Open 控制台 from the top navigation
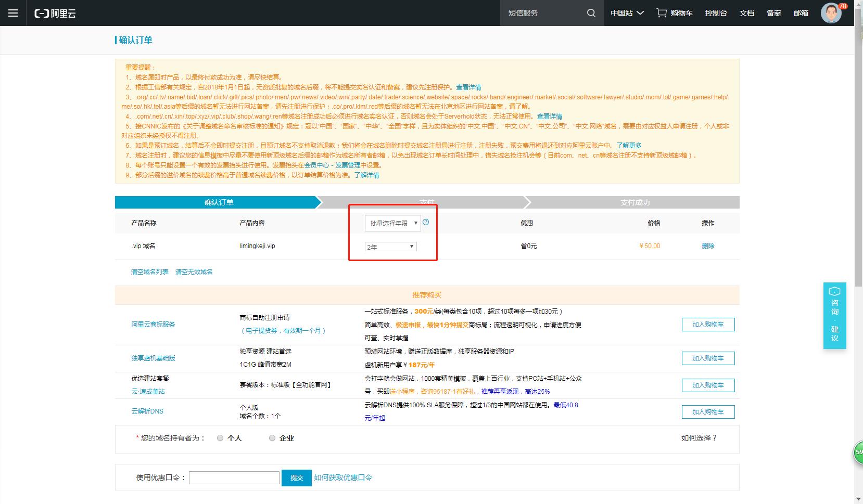 (x=716, y=13)
